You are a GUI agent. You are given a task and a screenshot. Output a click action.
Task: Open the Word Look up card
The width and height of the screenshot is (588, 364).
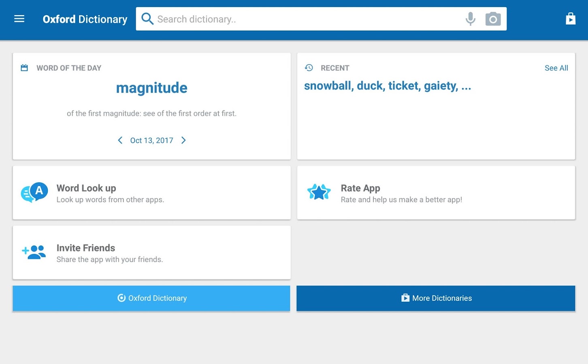click(152, 193)
